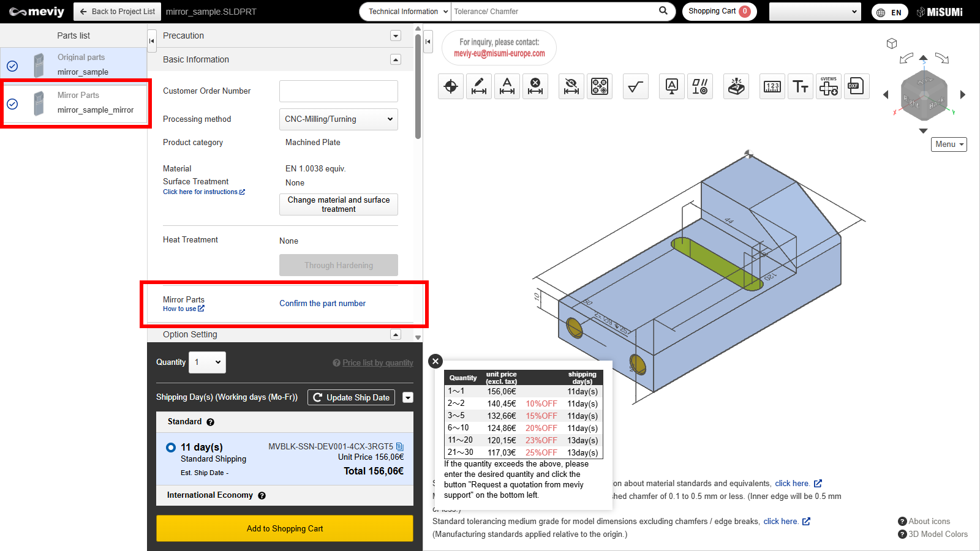Collapse the Basic Information section
Viewport: 980px width, 551px height.
pyautogui.click(x=396, y=59)
